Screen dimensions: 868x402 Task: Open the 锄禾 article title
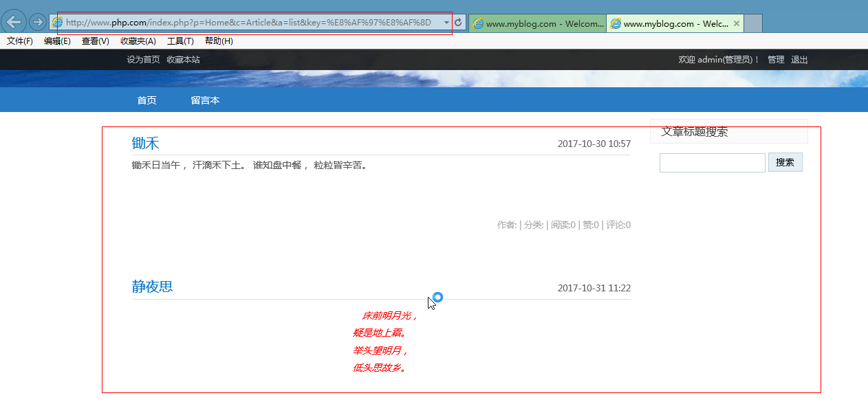(x=145, y=144)
